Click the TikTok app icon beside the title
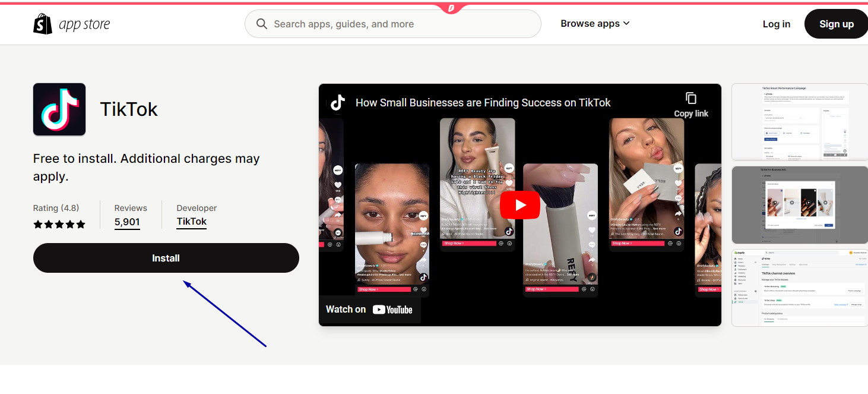The height and width of the screenshot is (394, 868). tap(59, 109)
